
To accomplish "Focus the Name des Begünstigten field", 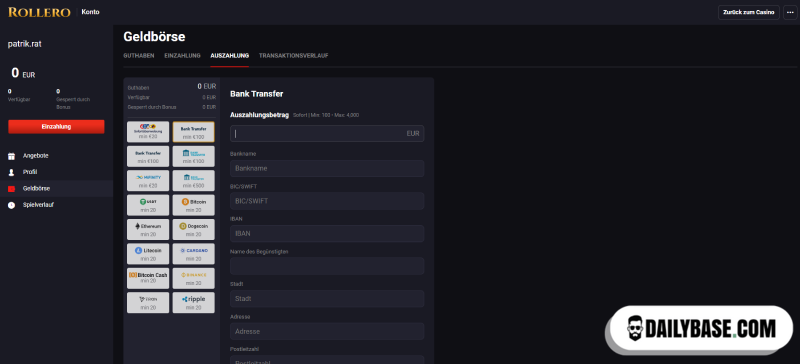I will [327, 266].
